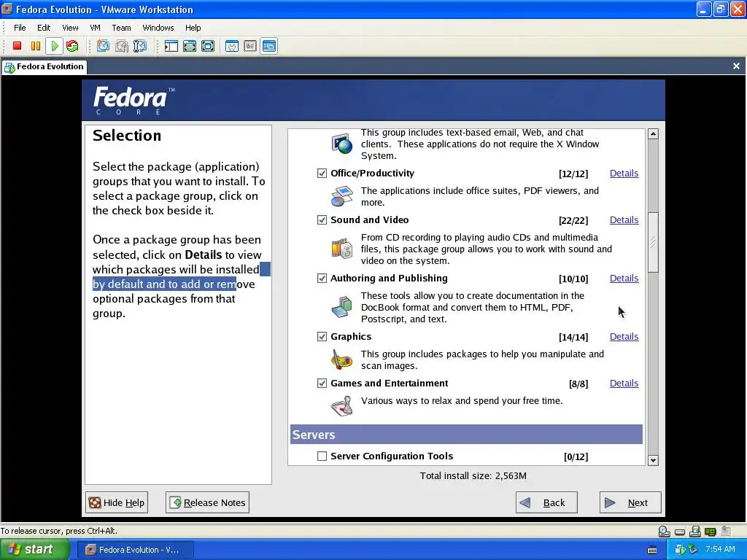Click the CD-ROM device status icon
The height and width of the screenshot is (560, 747).
tap(664, 531)
